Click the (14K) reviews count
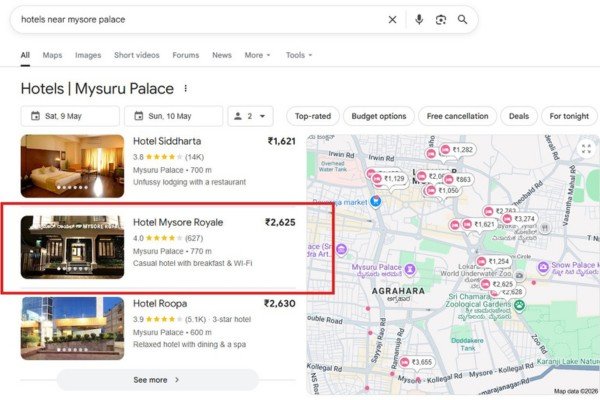Screen dimensions: 600x400 (194, 157)
